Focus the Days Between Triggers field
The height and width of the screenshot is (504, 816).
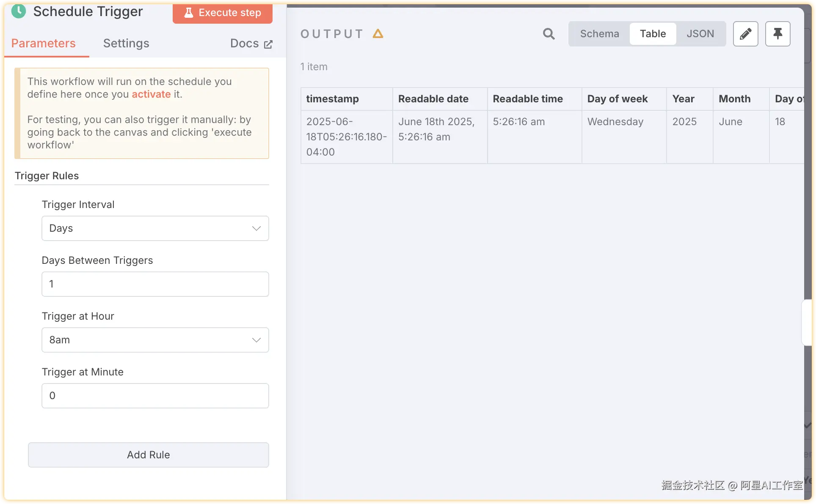tap(155, 284)
